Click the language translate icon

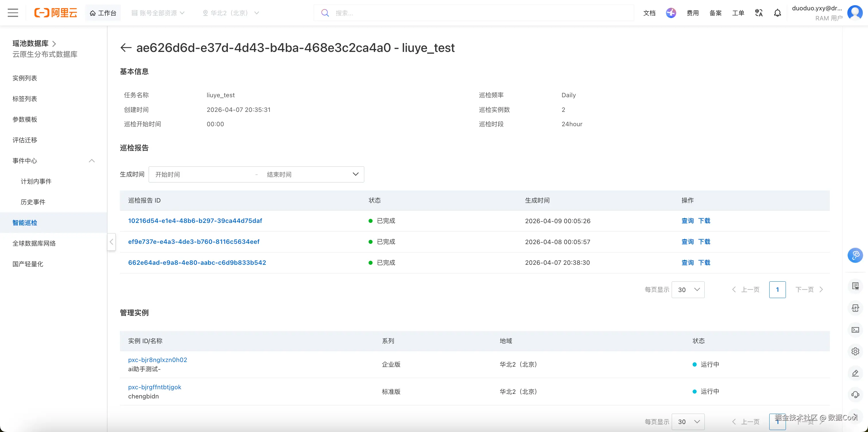pos(758,13)
